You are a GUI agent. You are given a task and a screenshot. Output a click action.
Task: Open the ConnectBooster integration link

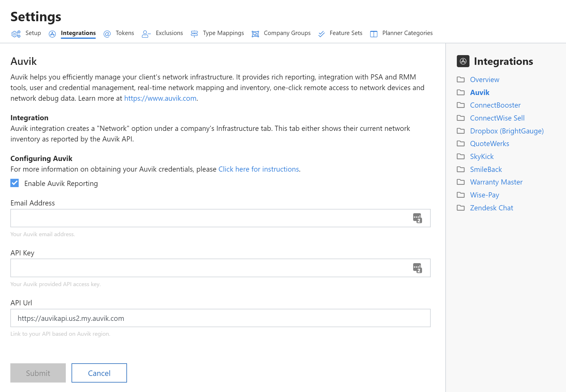[x=495, y=105]
